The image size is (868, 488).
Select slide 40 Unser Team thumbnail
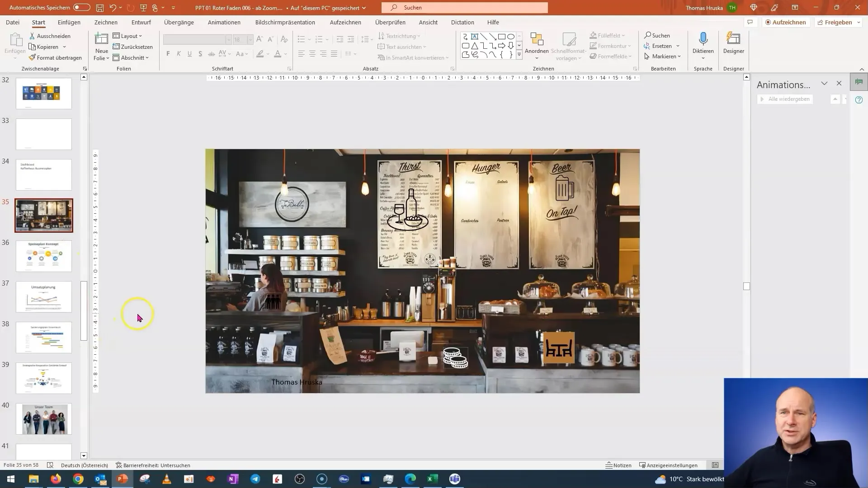[44, 419]
